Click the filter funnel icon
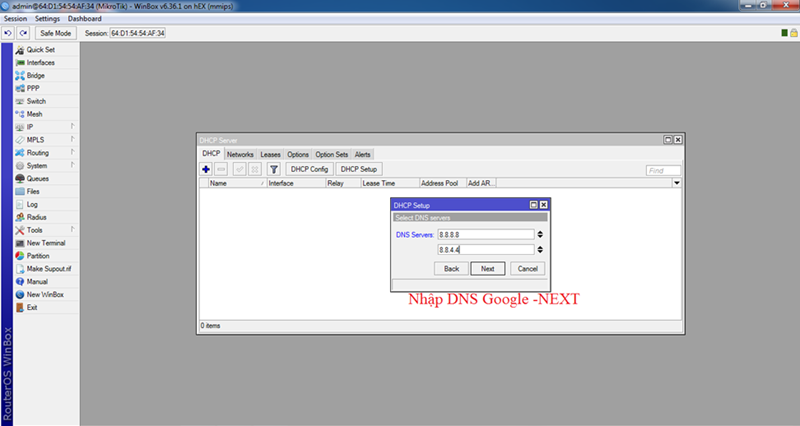The width and height of the screenshot is (800, 426). [273, 170]
